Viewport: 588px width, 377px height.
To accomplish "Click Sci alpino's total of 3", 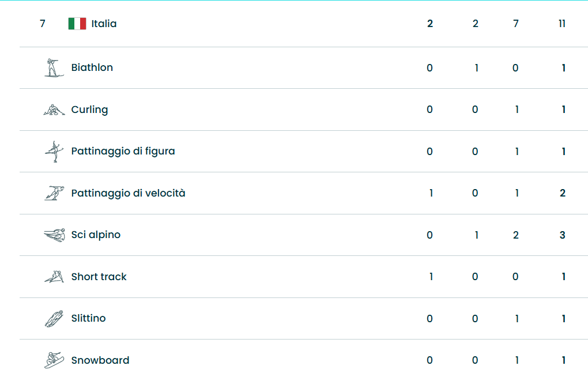I will 563,235.
